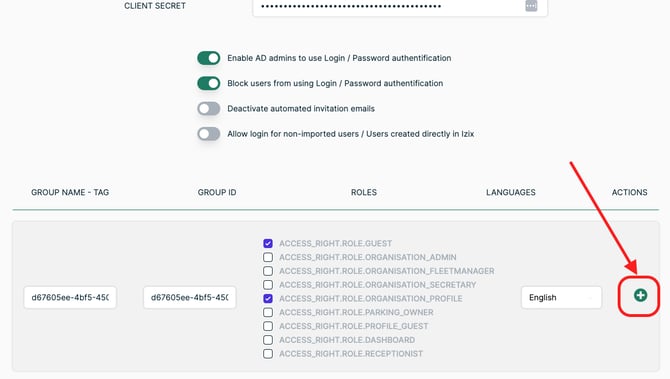The width and height of the screenshot is (670, 379).
Task: Open the English language dropdown
Action: pyautogui.click(x=561, y=297)
